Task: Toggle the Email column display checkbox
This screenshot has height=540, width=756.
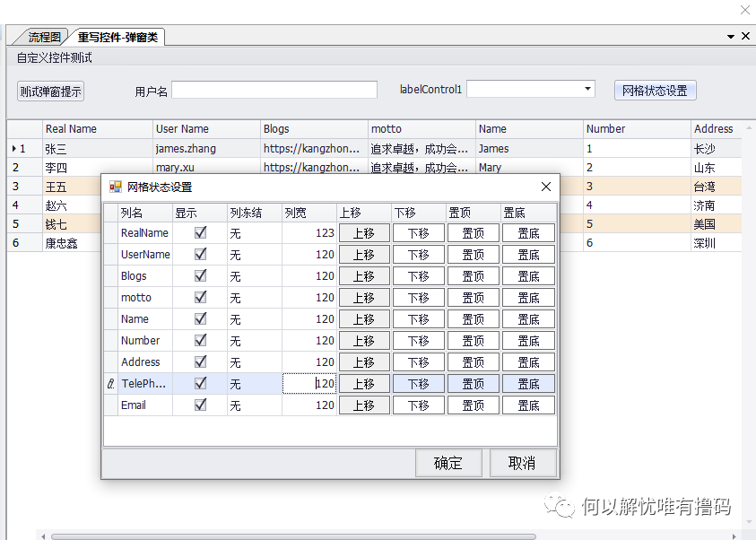Action: tap(200, 405)
